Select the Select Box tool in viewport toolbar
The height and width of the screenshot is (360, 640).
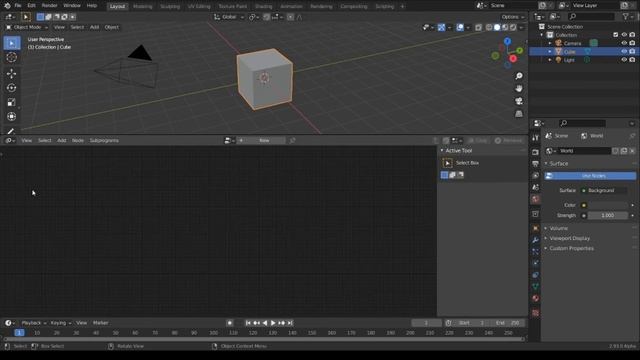(x=12, y=43)
